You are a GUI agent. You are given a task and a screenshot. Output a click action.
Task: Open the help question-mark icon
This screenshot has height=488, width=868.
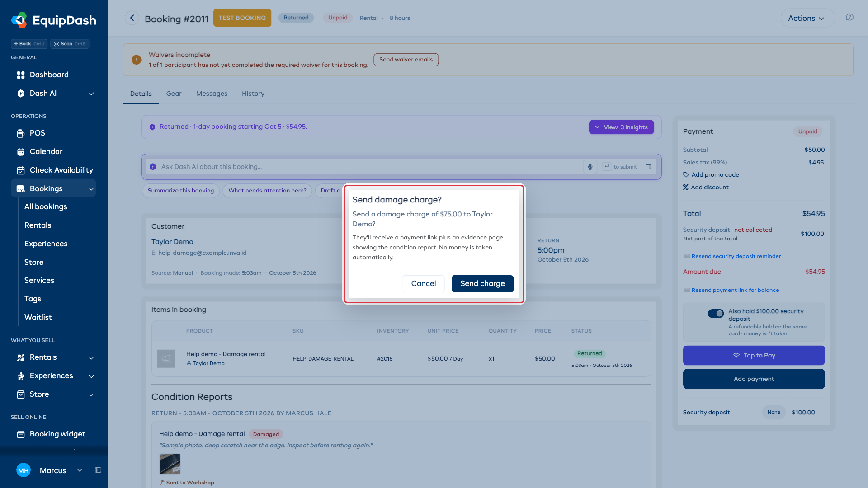pyautogui.click(x=849, y=17)
